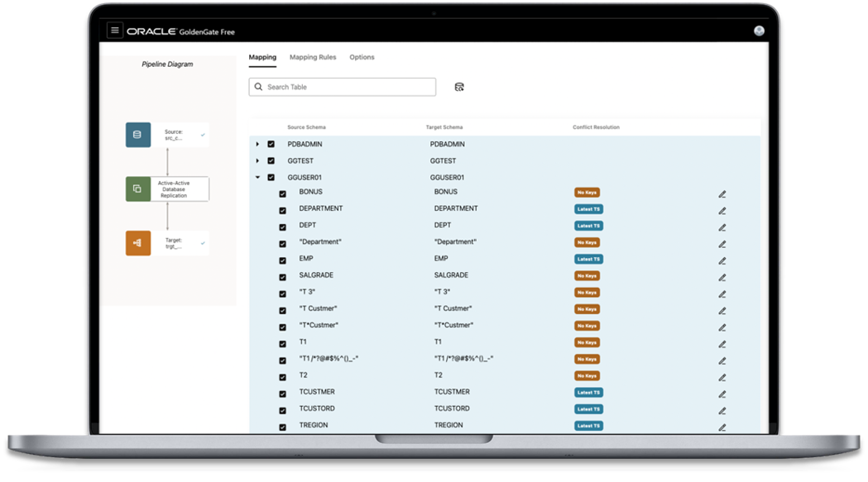Edit the SALGRADE table mapping

pyautogui.click(x=722, y=278)
